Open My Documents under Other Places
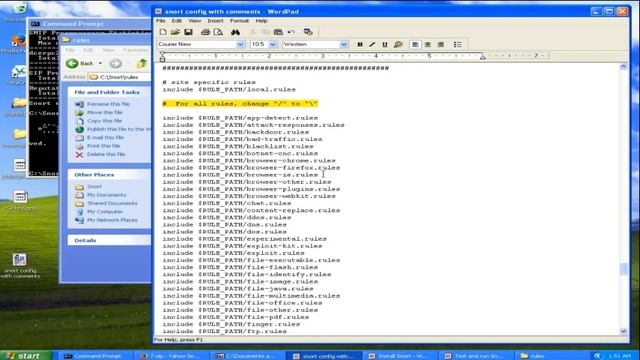 pos(107,195)
